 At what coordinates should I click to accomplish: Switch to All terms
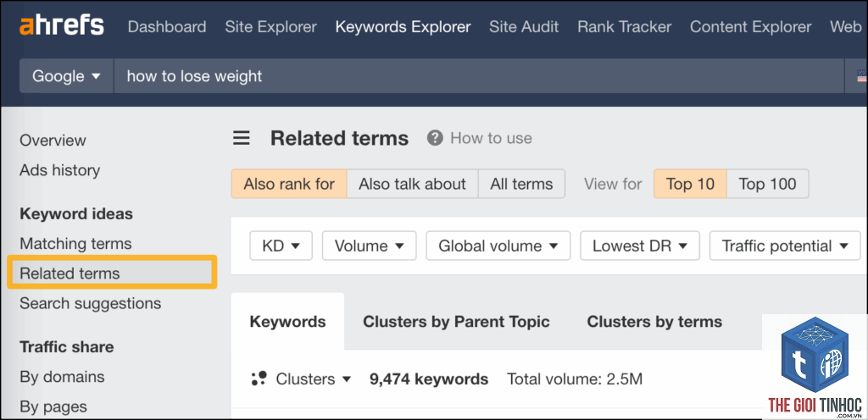(521, 184)
